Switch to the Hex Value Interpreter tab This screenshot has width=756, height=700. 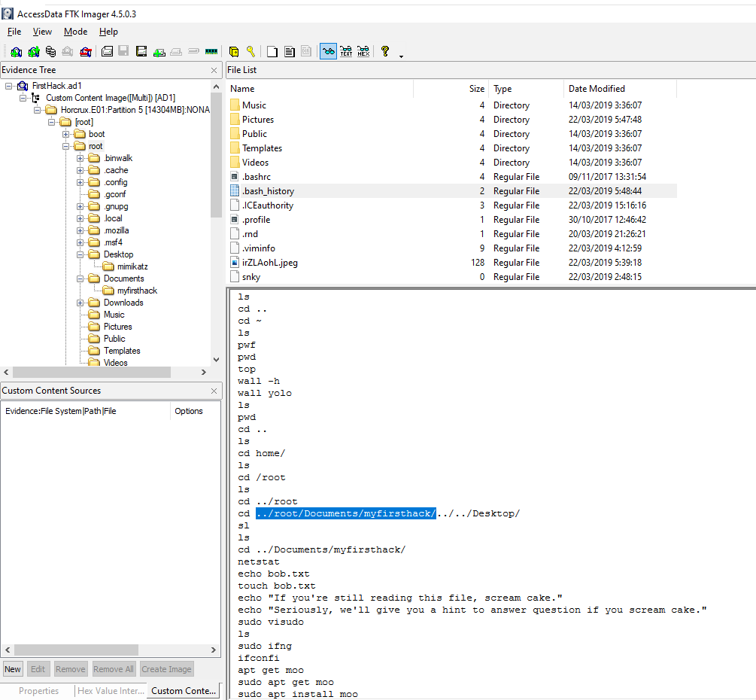(x=110, y=691)
